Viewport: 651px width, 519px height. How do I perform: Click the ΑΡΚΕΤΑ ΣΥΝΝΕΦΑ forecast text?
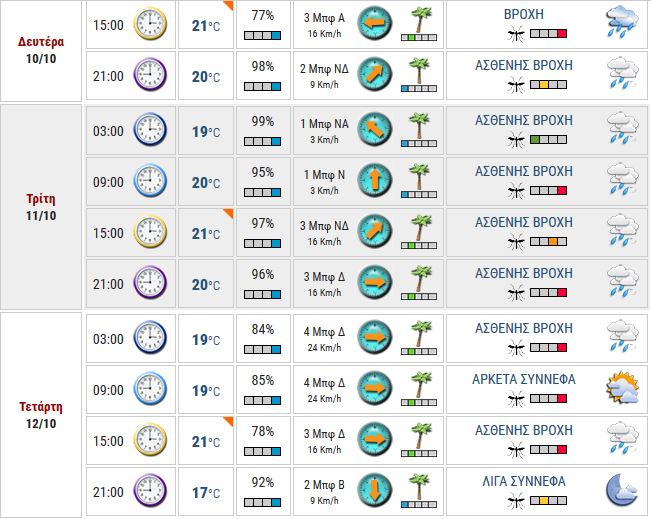[524, 379]
